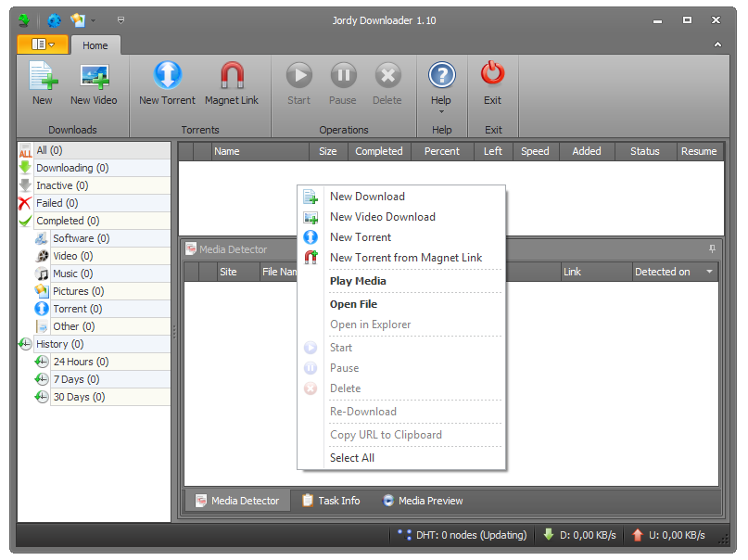Click Play Media in context menu
748x560 pixels.
pos(401,281)
